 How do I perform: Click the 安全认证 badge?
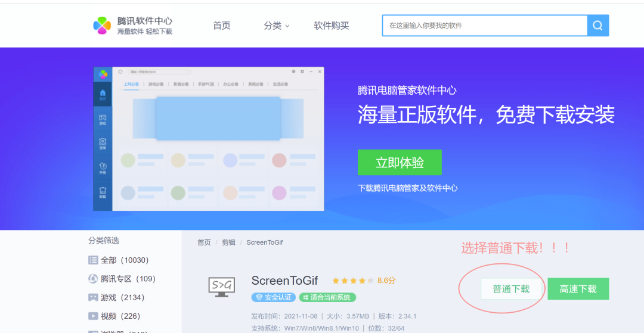(x=274, y=297)
